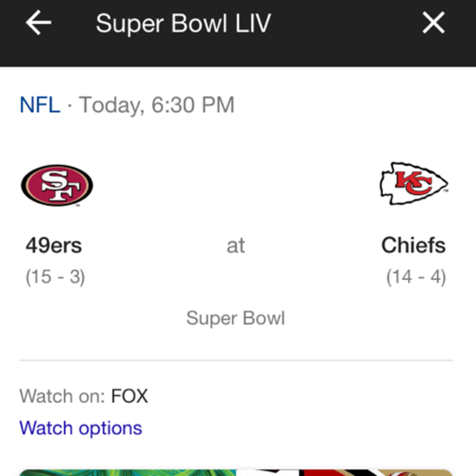The height and width of the screenshot is (476, 476).
Task: Click the Kansas City Chiefs arrowhead logo
Action: click(414, 184)
